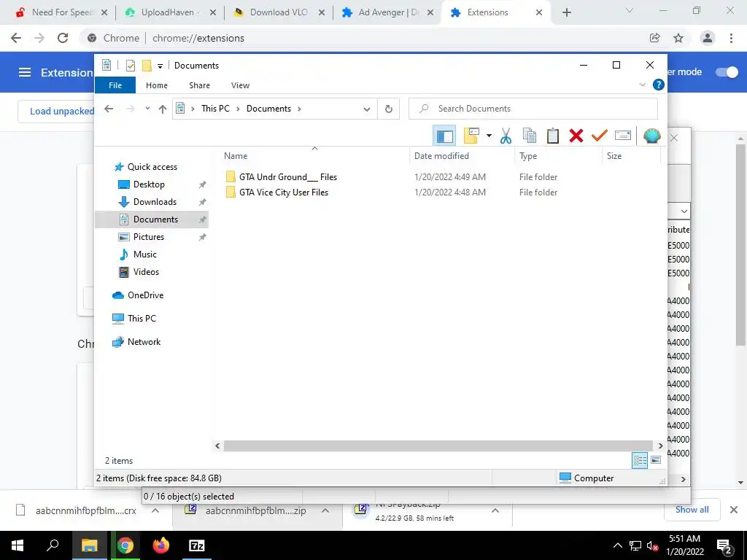The height and width of the screenshot is (560, 747).
Task: Open Desktop in the navigation pane
Action: pyautogui.click(x=149, y=184)
